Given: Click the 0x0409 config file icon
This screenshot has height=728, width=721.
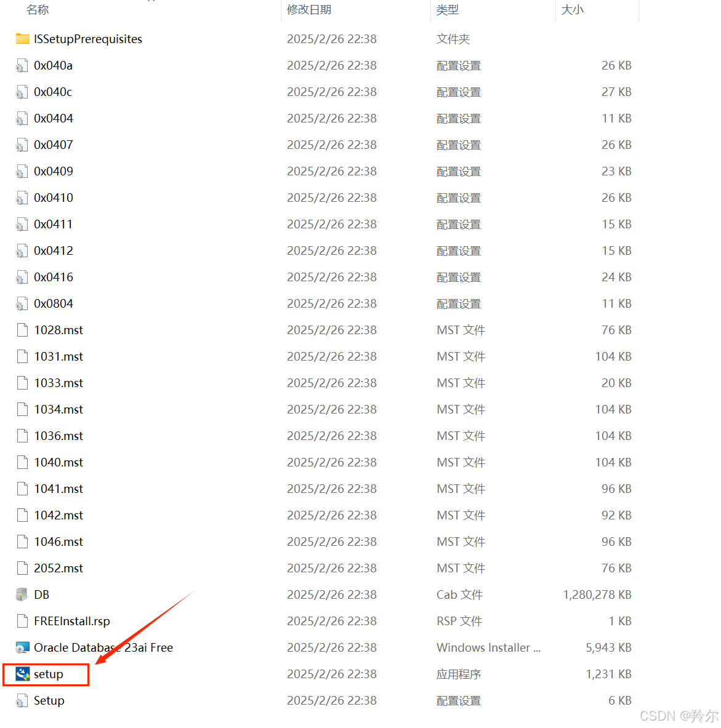Looking at the screenshot, I should pos(22,171).
